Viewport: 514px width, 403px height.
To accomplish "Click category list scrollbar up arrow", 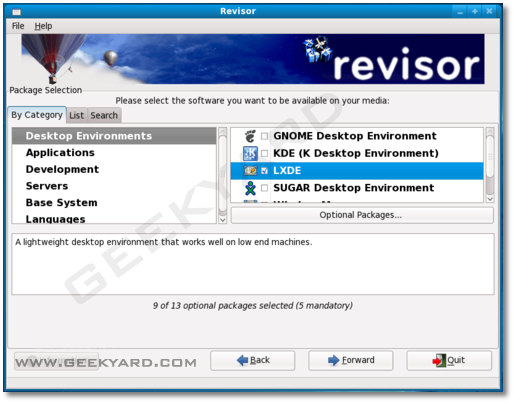I will [222, 132].
